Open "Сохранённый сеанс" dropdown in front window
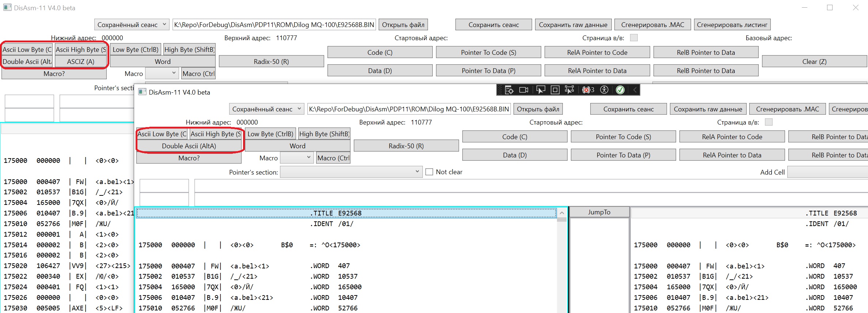The height and width of the screenshot is (313, 868). tap(267, 109)
